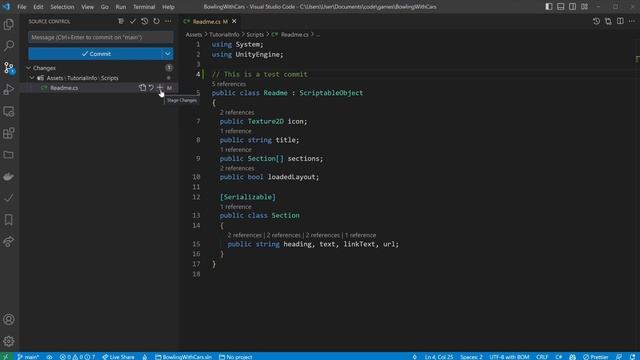This screenshot has height=360, width=640.
Task: Open the Run menu
Action: 121,7
